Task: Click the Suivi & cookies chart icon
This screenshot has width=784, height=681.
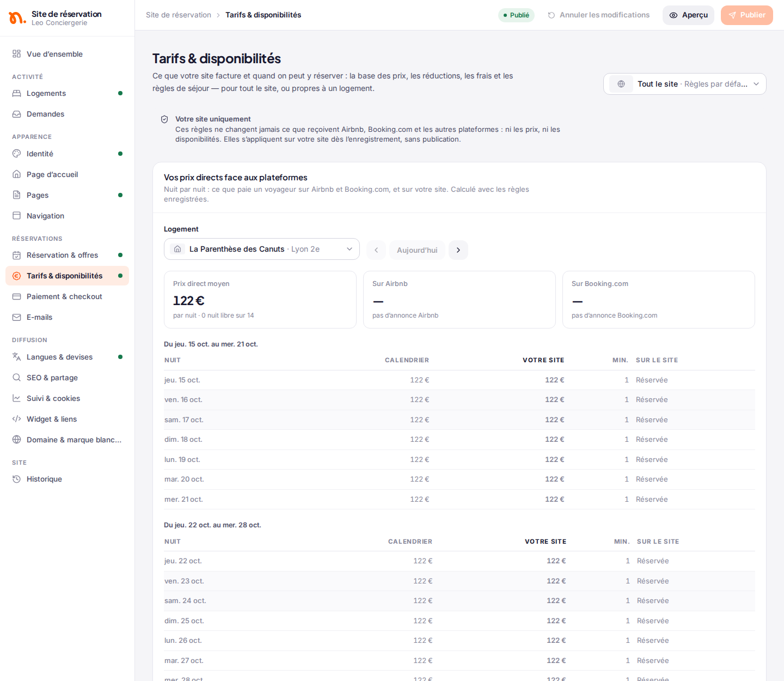Action: (x=17, y=398)
